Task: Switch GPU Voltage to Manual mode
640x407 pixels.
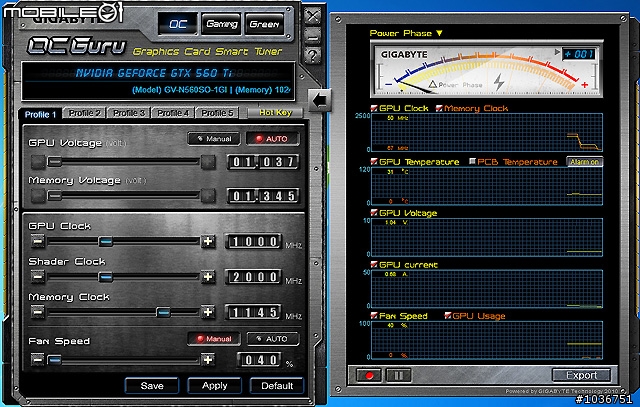Action: 214,139
